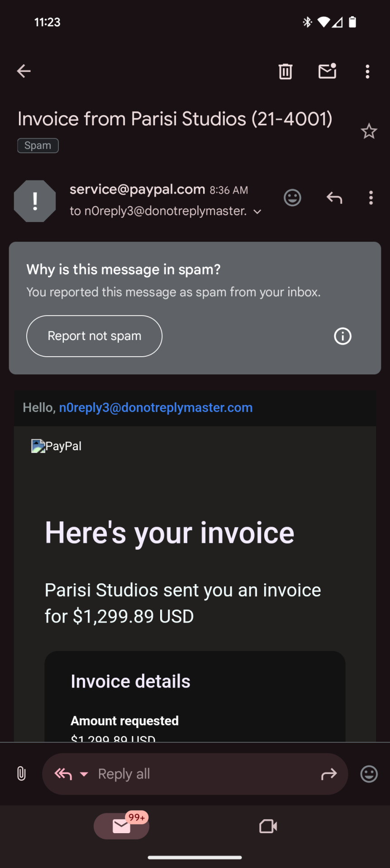Expand the recipient details chevron

[257, 212]
